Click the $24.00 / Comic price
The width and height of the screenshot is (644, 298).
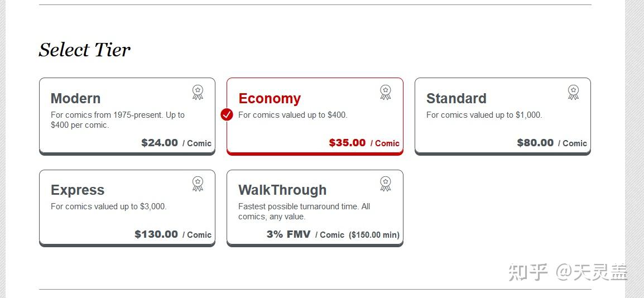176,143
